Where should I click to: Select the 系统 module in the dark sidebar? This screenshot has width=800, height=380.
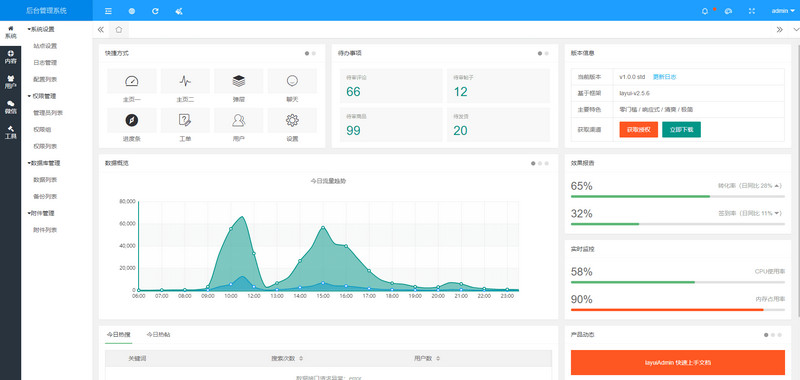[10, 33]
